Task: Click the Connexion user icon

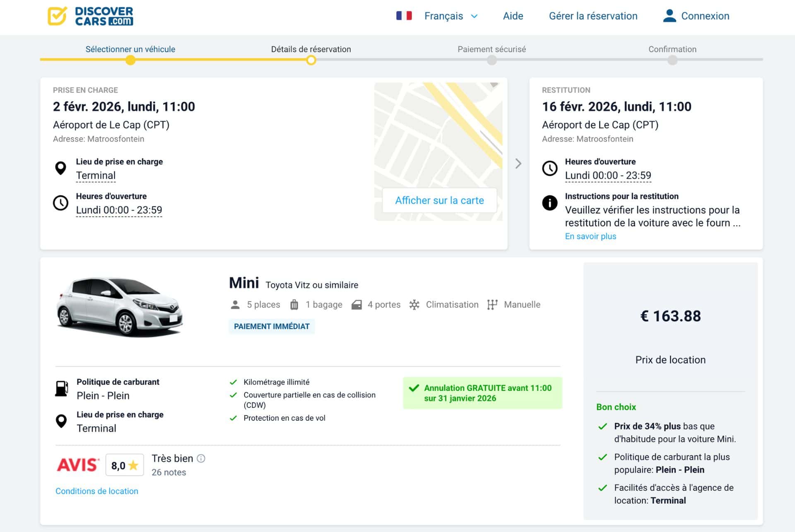Action: 670,15
